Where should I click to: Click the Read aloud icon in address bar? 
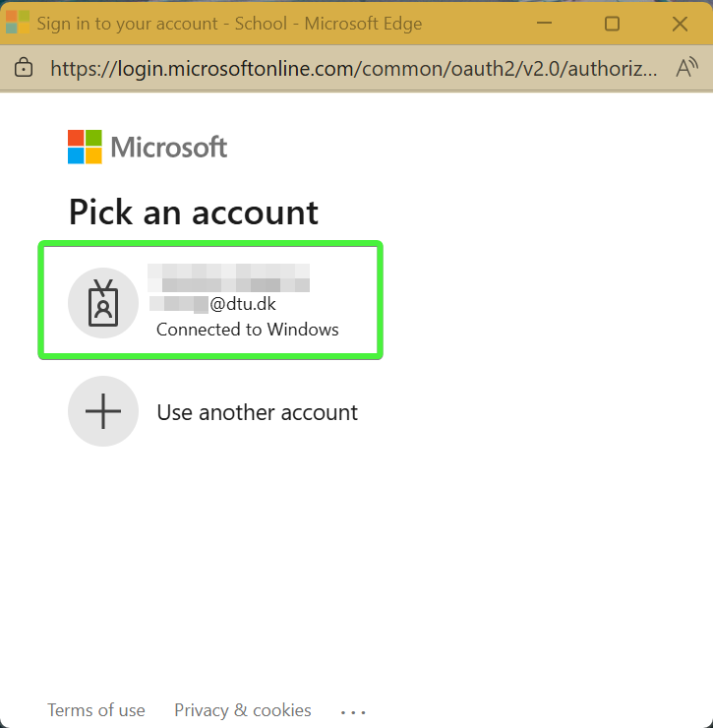click(x=686, y=68)
